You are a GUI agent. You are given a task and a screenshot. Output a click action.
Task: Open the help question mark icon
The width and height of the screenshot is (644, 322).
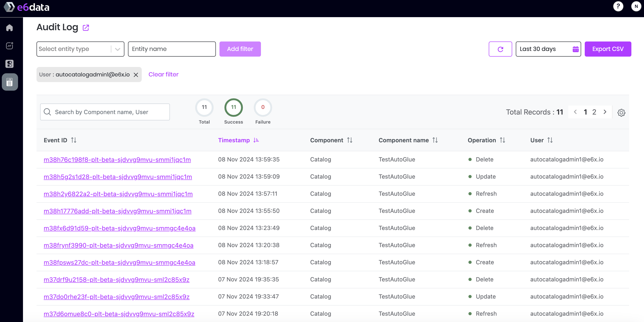click(618, 6)
